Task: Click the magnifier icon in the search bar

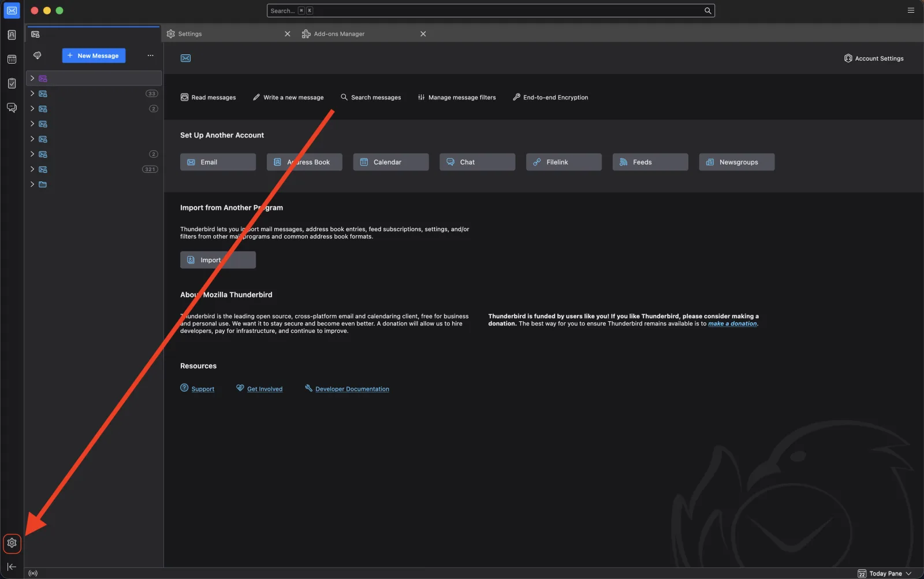Action: click(x=707, y=10)
